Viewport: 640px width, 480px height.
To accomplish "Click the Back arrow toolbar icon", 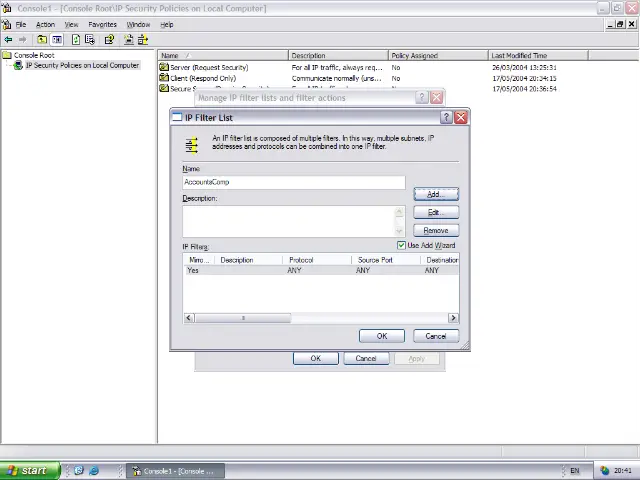I will pyautogui.click(x=9, y=40).
